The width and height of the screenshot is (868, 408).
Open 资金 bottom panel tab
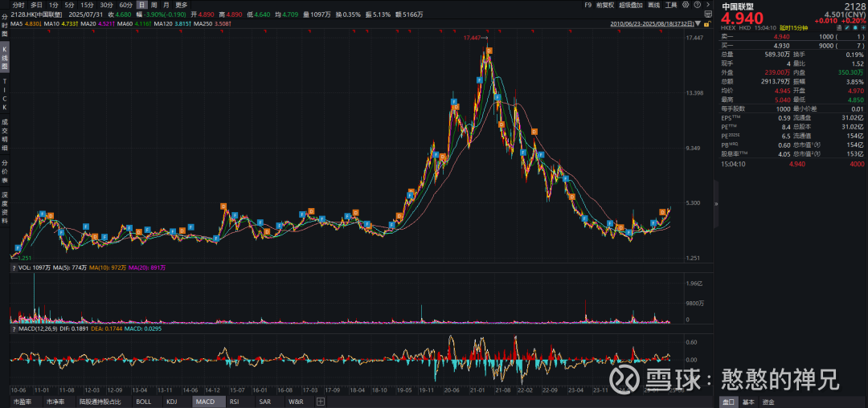click(768, 402)
